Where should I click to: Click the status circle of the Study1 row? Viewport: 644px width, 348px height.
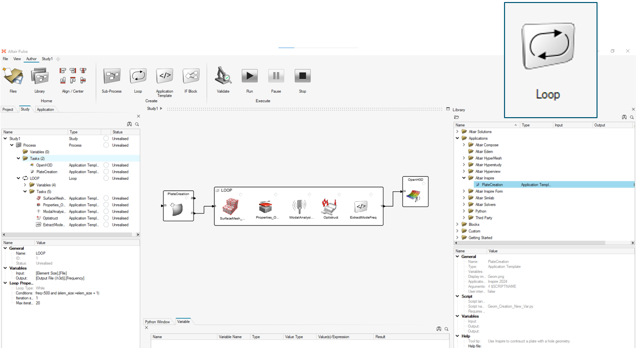(x=106, y=139)
